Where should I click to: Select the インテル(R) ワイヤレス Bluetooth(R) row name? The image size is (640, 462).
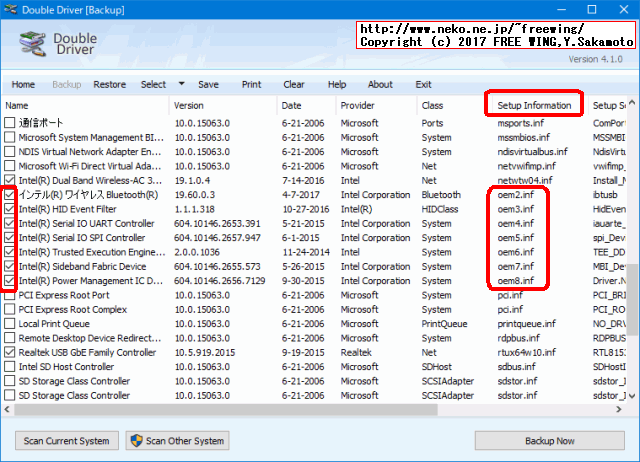88,195
